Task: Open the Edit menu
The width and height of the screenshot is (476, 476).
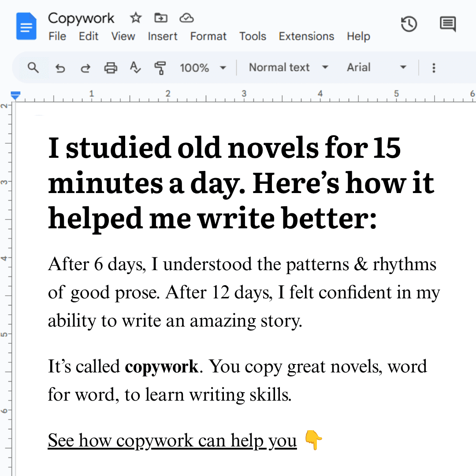Action: click(88, 36)
